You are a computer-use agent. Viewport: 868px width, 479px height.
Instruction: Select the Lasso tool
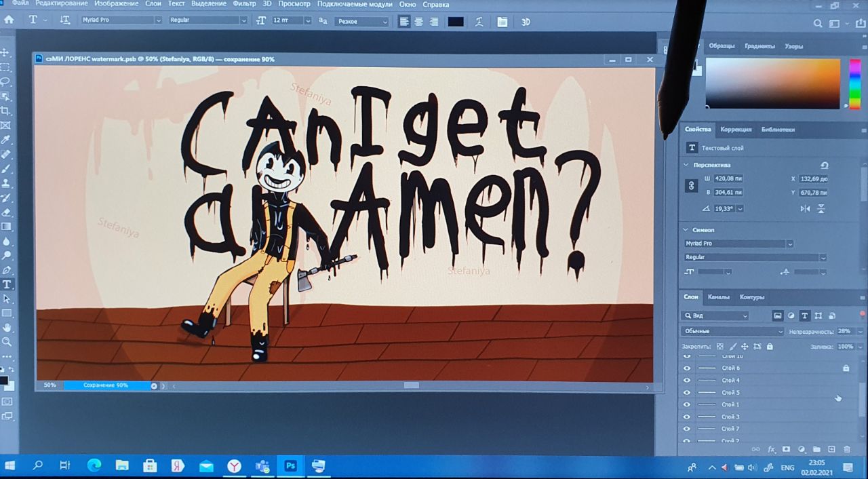click(5, 81)
